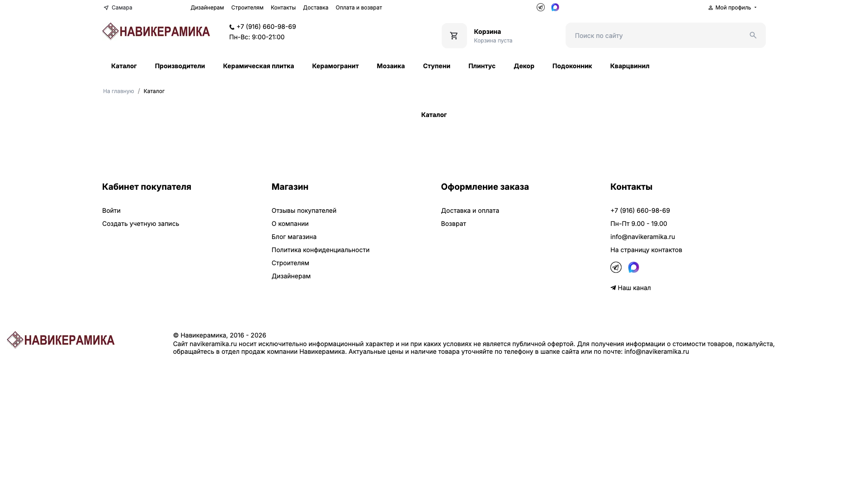Viewport: 868px width, 488px height.
Task: Open the Производители menu
Action: (180, 66)
